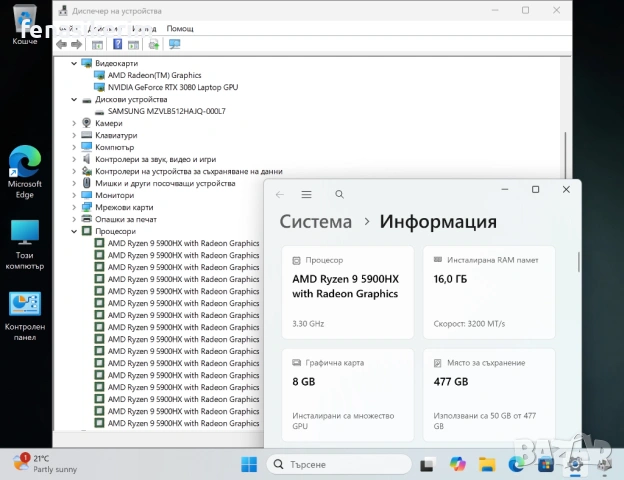
Task: Expand Контролери на устройства за съхраняване на данни
Action: [74, 172]
